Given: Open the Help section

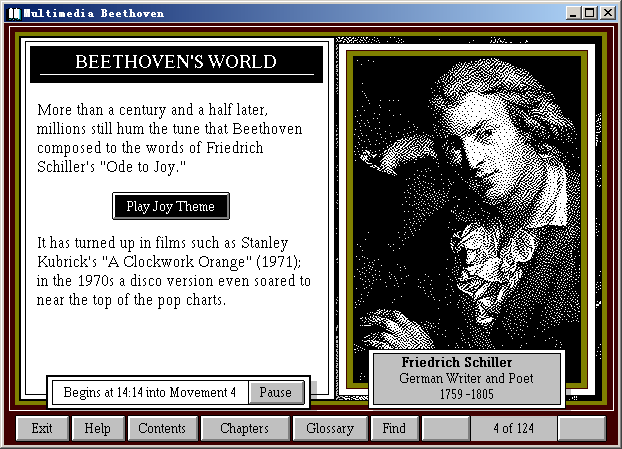Looking at the screenshot, I should click(x=98, y=428).
